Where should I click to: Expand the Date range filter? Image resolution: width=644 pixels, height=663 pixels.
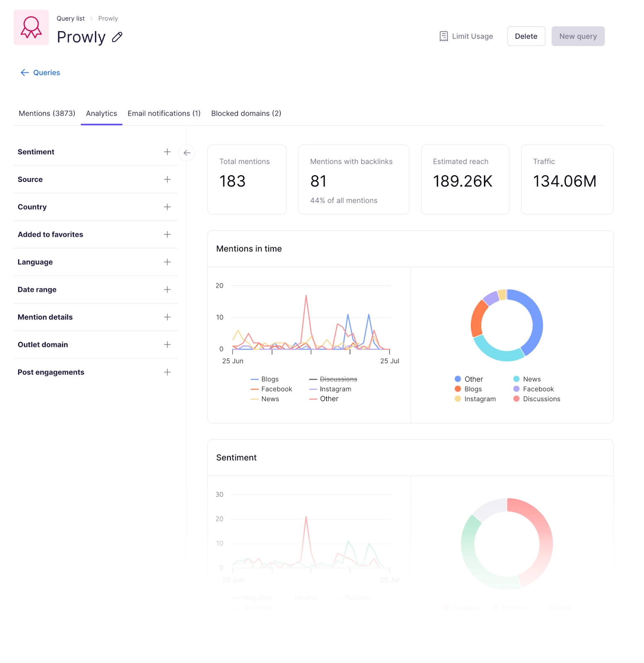(x=167, y=290)
